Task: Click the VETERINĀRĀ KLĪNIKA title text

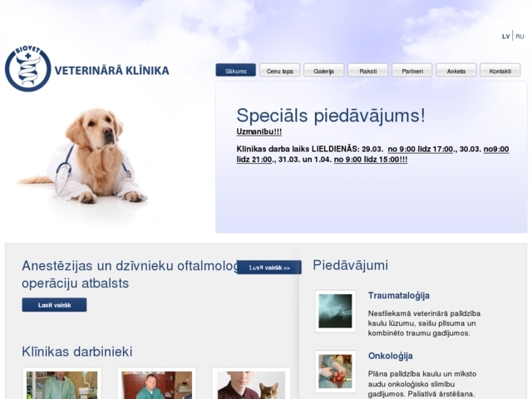Action: tap(111, 71)
